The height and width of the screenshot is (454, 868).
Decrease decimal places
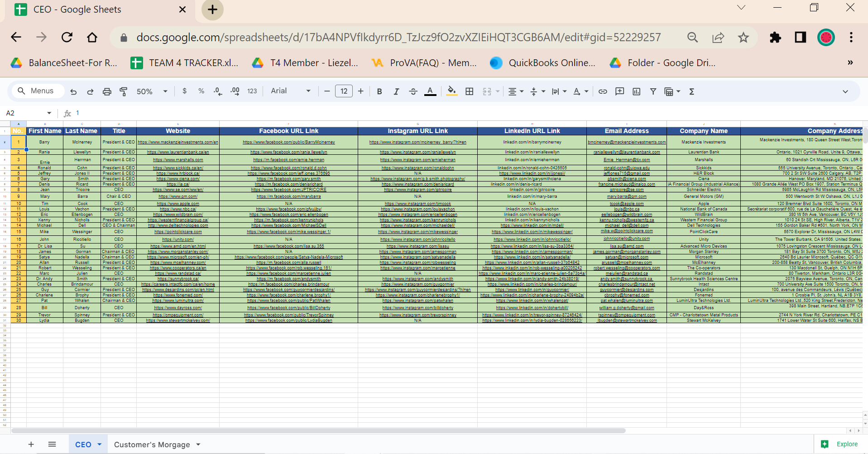coord(218,91)
